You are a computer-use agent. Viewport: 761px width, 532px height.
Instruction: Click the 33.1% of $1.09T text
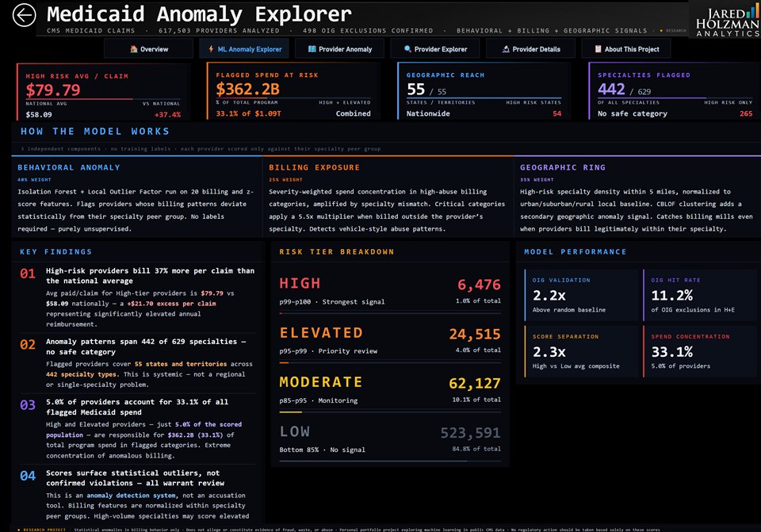point(248,113)
